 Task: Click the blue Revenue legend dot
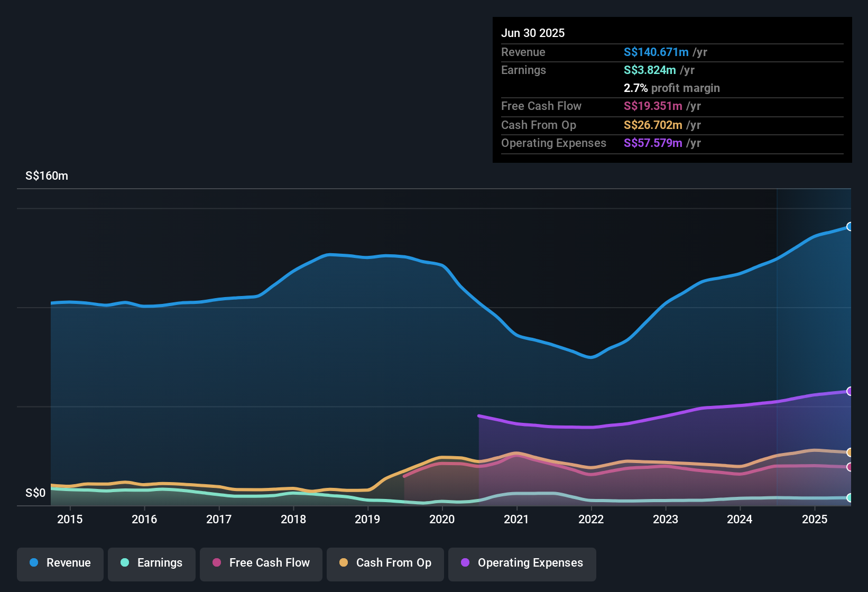coord(34,562)
